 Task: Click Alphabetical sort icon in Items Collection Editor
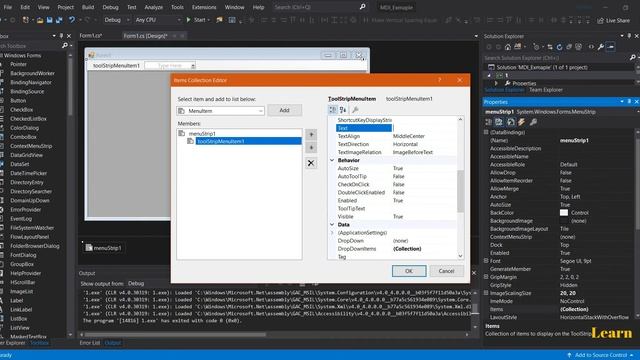pos(343,110)
